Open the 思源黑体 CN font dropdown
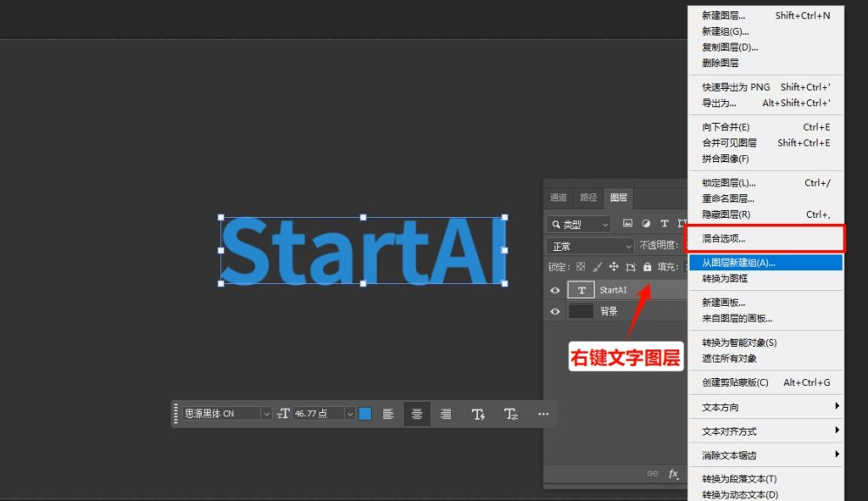868x501 pixels. [x=227, y=414]
